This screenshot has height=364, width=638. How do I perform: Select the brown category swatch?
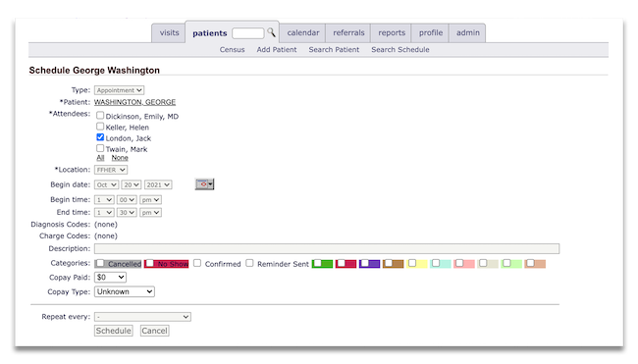393,264
